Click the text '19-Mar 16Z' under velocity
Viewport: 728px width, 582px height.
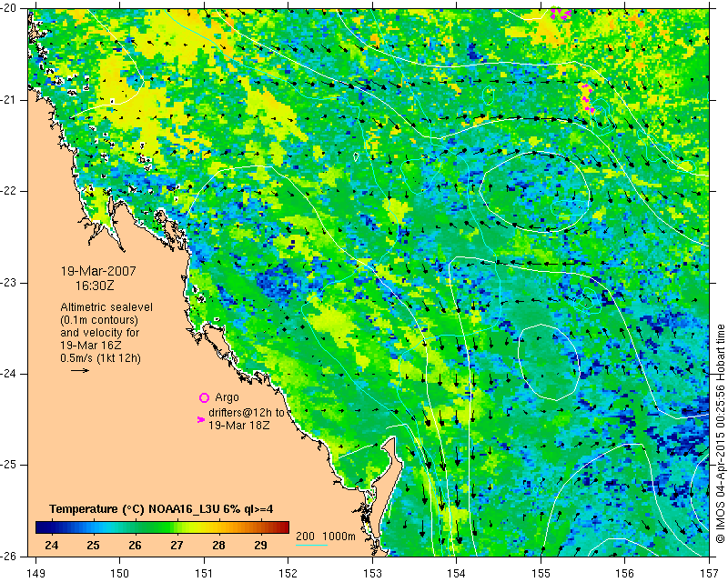90,346
